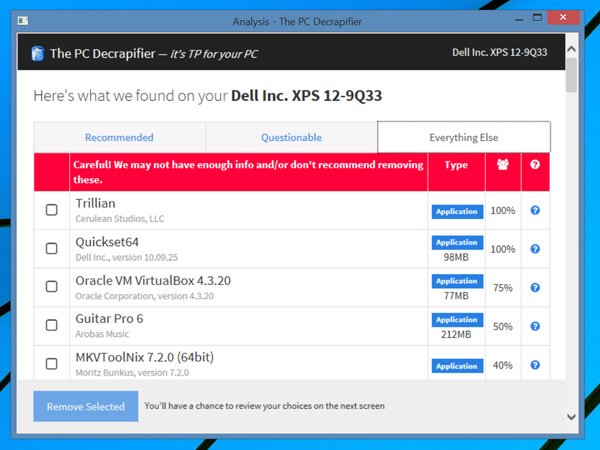The width and height of the screenshot is (600, 450).
Task: Click the 212MB size text
Action: [456, 334]
